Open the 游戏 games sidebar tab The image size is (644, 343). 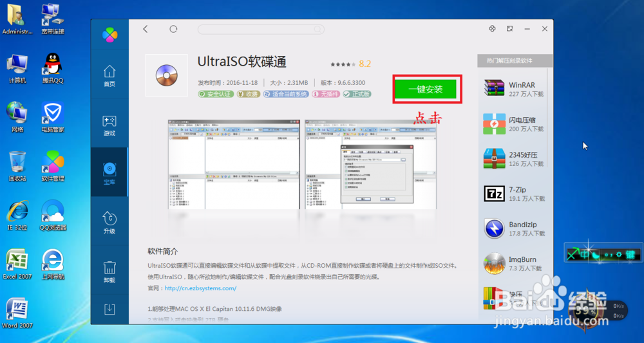[x=109, y=125]
